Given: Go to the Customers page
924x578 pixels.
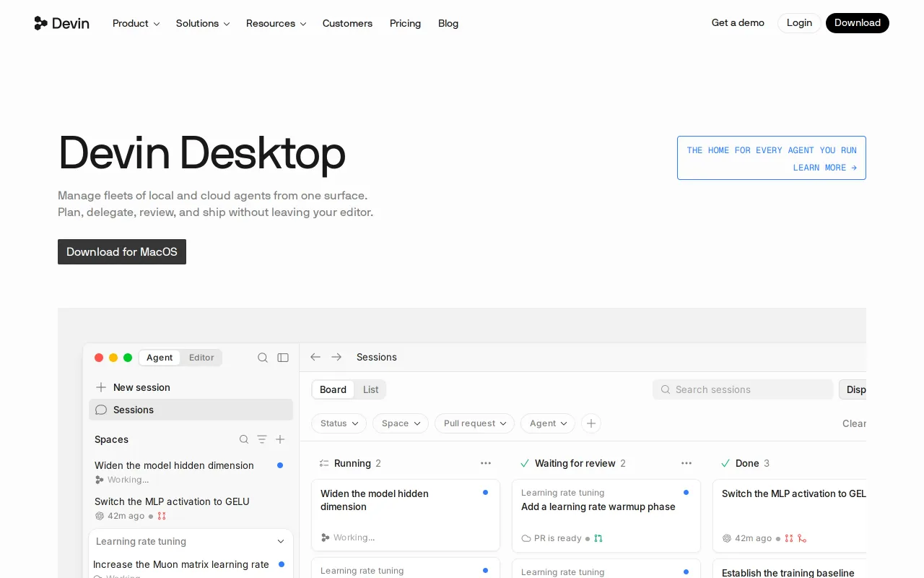Looking at the screenshot, I should tap(347, 23).
